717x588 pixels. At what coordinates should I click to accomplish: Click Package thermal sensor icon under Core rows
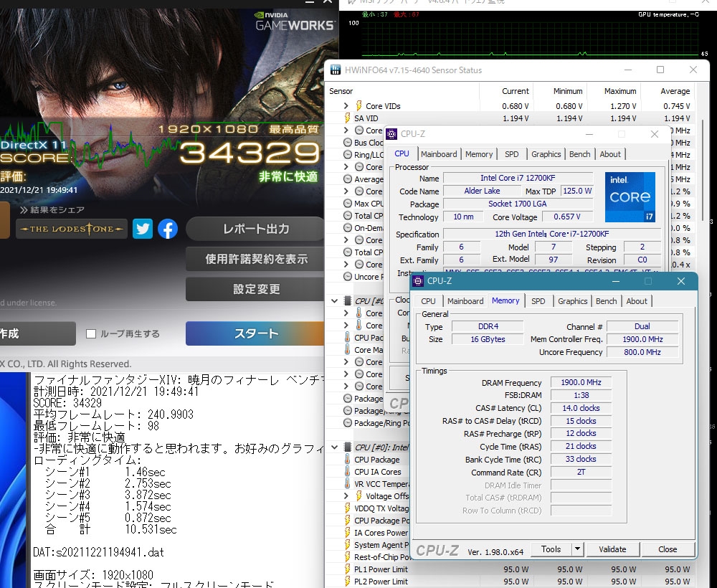tap(348, 398)
